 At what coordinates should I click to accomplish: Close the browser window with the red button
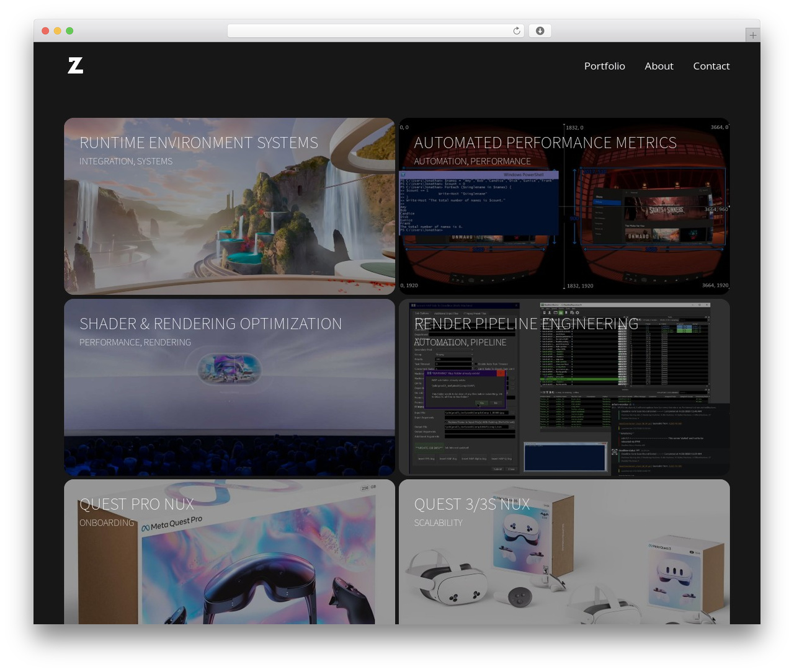tap(45, 31)
